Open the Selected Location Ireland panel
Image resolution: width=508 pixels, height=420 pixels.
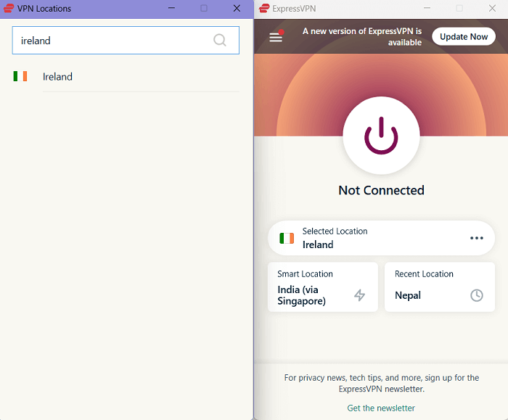(x=381, y=238)
